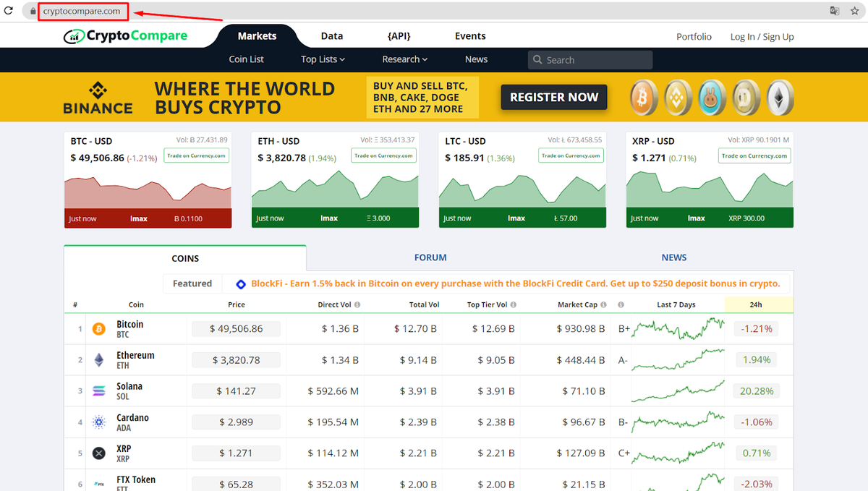
Task: Open the Markets tab
Action: [x=258, y=36]
